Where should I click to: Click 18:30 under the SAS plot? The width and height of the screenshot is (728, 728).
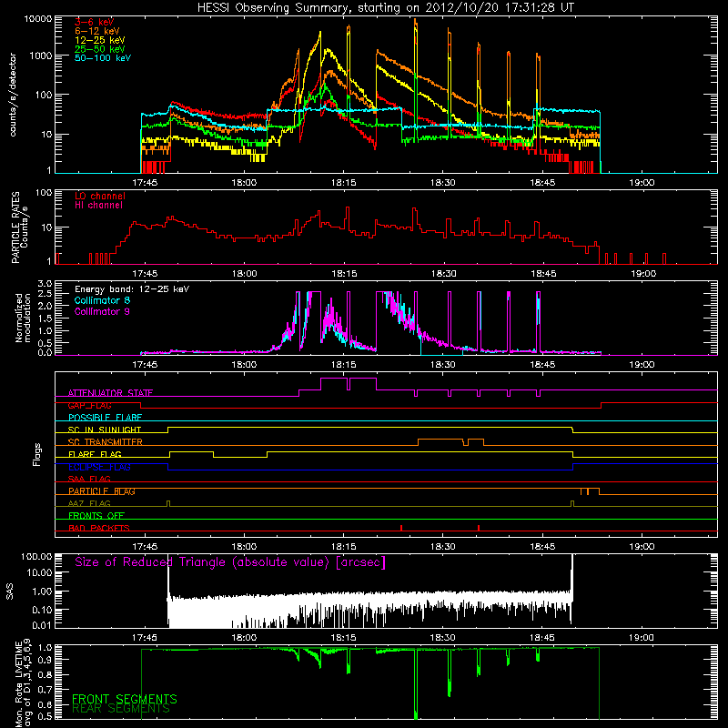click(x=442, y=638)
